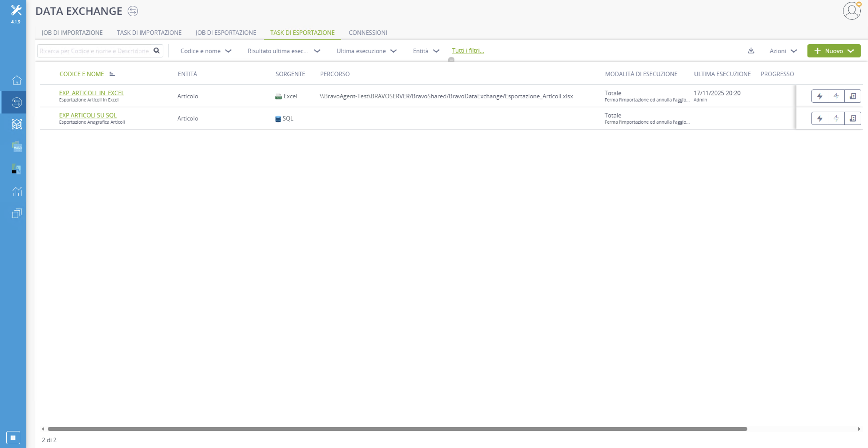Open the analytics chart sidebar icon
The image size is (868, 448).
click(16, 191)
